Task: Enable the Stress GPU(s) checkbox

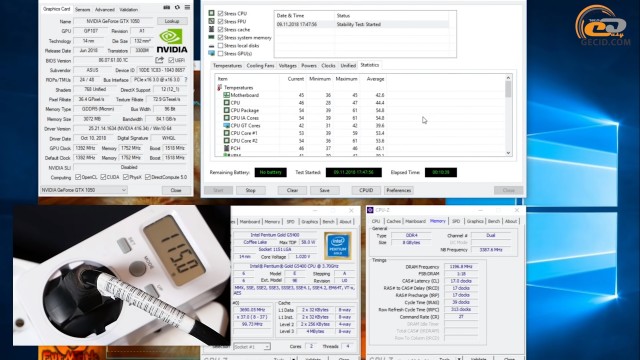Action: point(220,53)
